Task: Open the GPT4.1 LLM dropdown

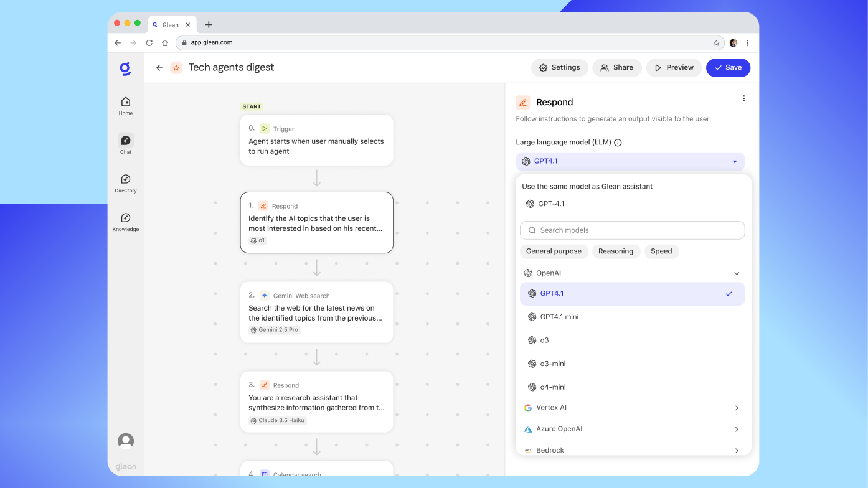Action: (x=630, y=161)
